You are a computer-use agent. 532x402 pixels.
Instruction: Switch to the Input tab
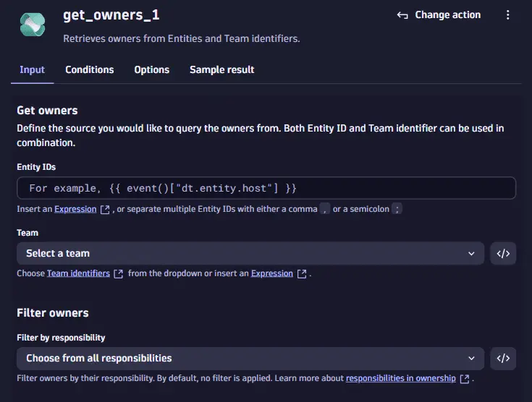point(32,70)
